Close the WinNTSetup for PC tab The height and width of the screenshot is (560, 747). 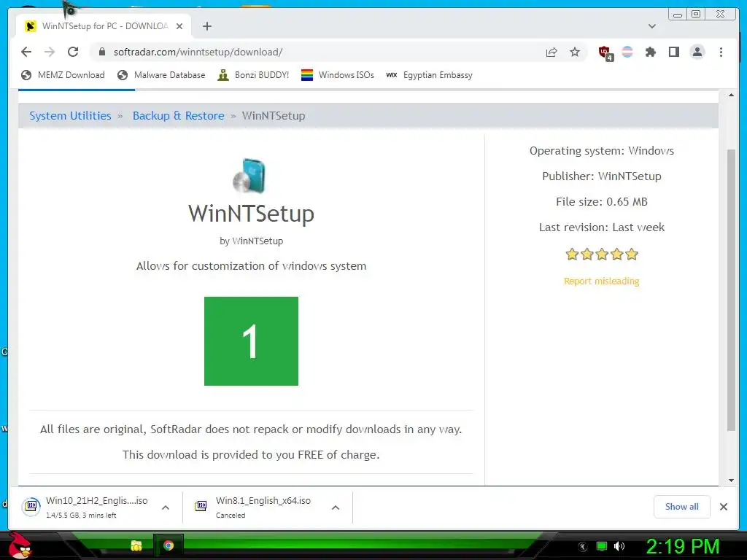[179, 26]
